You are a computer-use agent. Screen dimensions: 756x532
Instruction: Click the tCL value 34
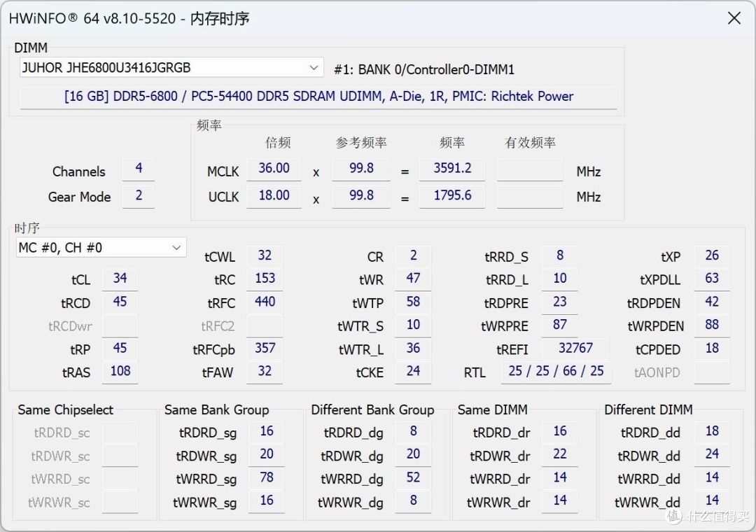tap(120, 279)
